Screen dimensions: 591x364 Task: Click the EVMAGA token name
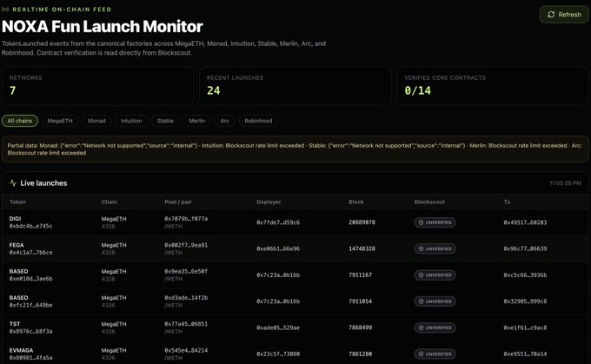[x=21, y=350]
